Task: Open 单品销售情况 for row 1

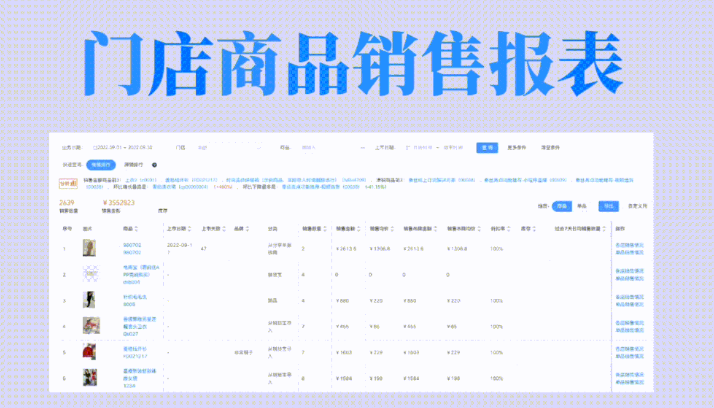Action: click(x=630, y=252)
